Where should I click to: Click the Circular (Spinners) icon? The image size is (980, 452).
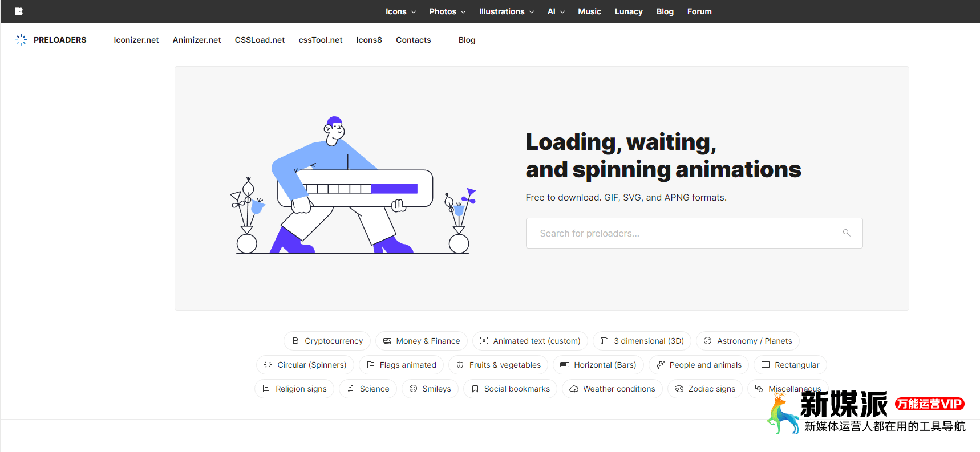pos(268,365)
